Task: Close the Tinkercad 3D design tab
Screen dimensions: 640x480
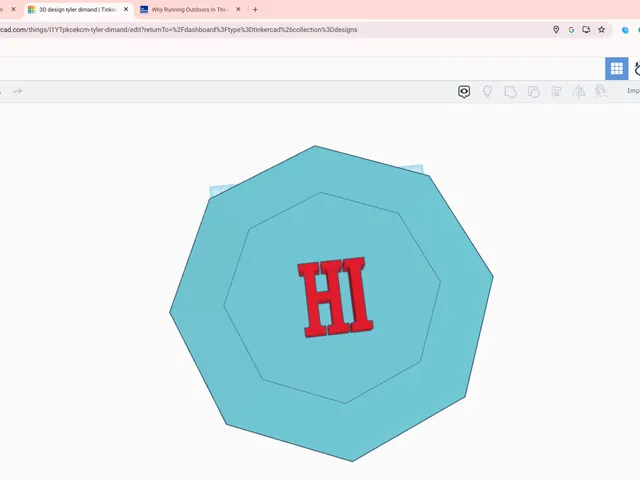Action: pyautogui.click(x=126, y=9)
